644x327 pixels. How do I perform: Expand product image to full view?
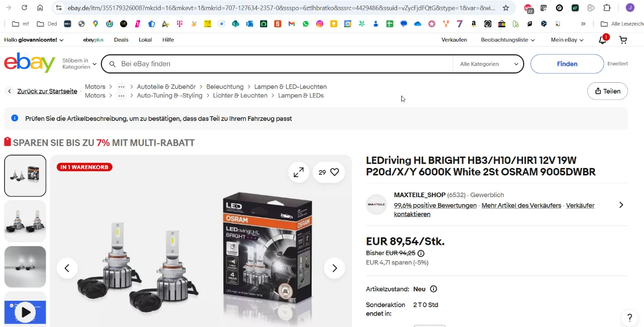299,172
